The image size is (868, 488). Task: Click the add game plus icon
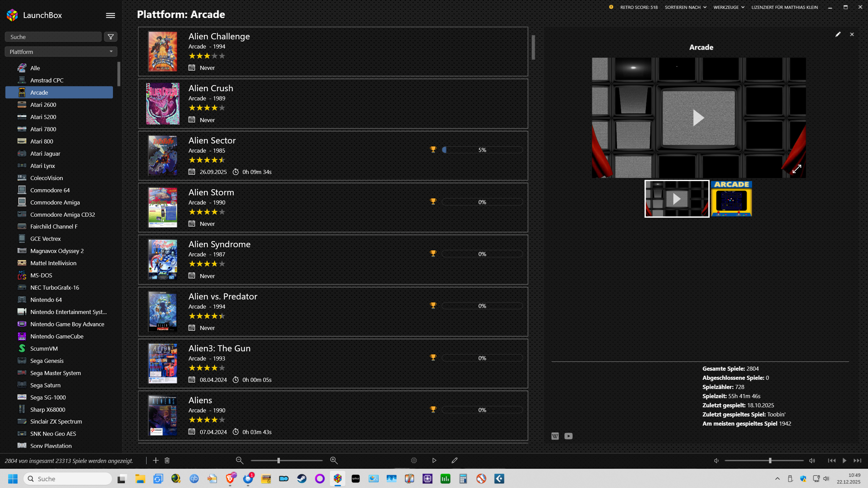156,460
